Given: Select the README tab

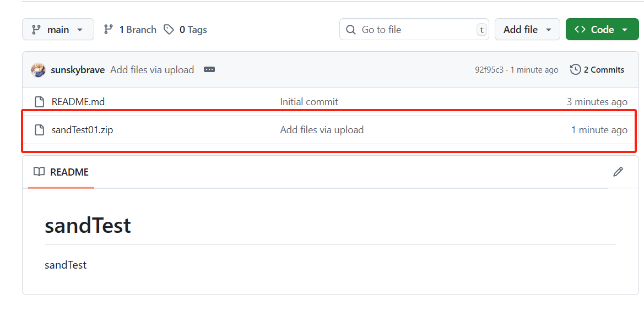Looking at the screenshot, I should pyautogui.click(x=61, y=172).
